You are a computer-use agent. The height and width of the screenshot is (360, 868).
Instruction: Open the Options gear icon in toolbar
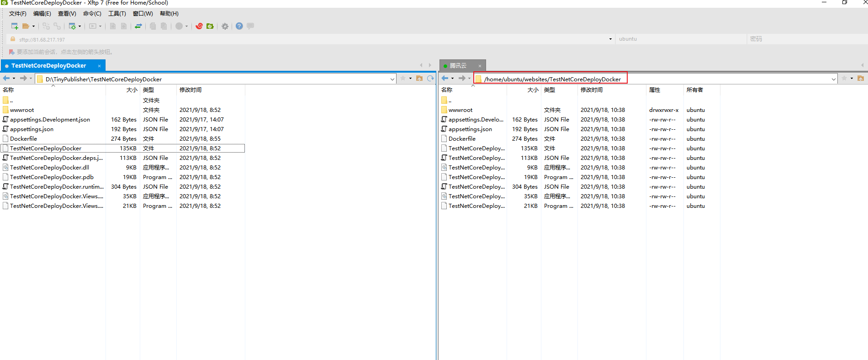pos(225,26)
